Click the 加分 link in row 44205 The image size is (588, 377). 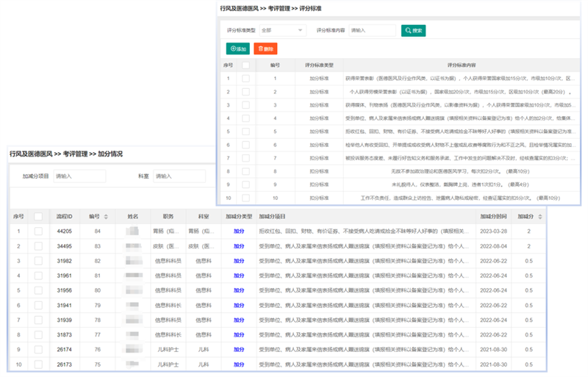pyautogui.click(x=238, y=230)
